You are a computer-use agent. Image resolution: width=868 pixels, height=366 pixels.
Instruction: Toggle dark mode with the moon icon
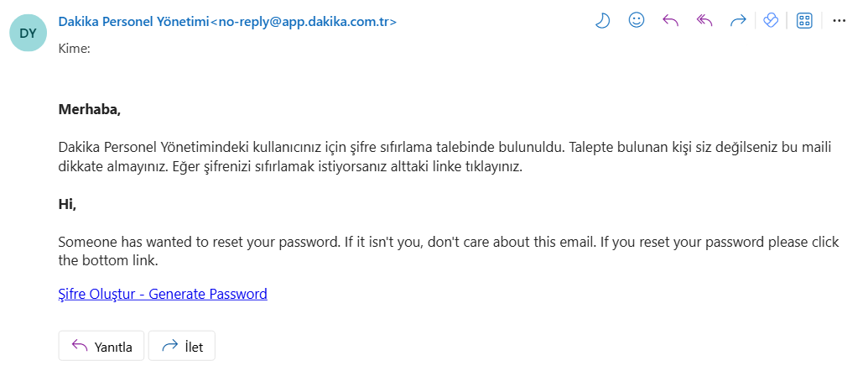603,22
